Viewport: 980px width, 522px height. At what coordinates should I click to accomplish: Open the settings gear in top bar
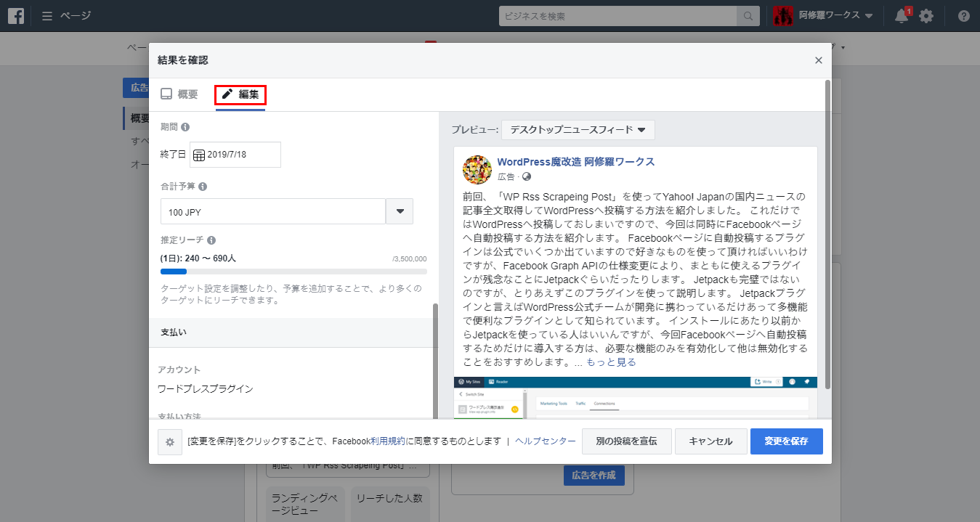(x=926, y=16)
